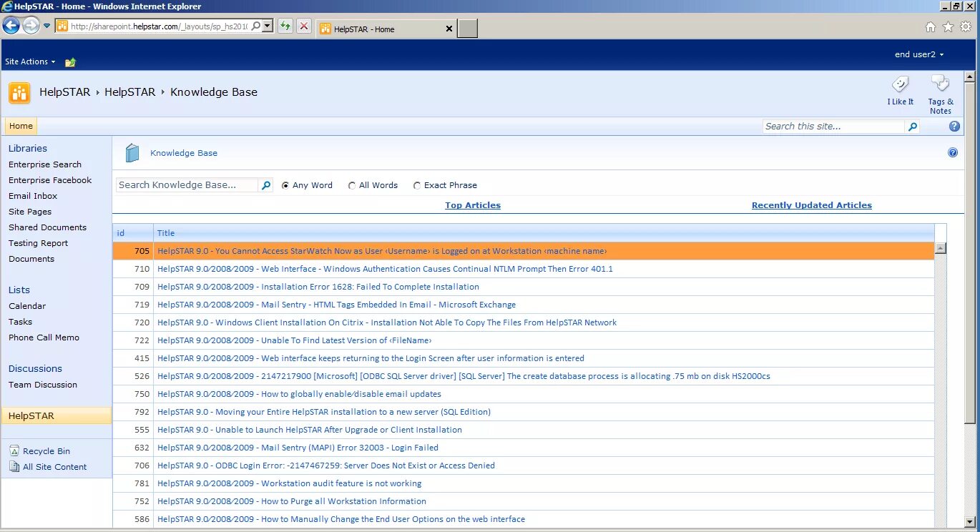Click the Knowledge Base search magnifier button
This screenshot has width=980, height=532.
[266, 185]
